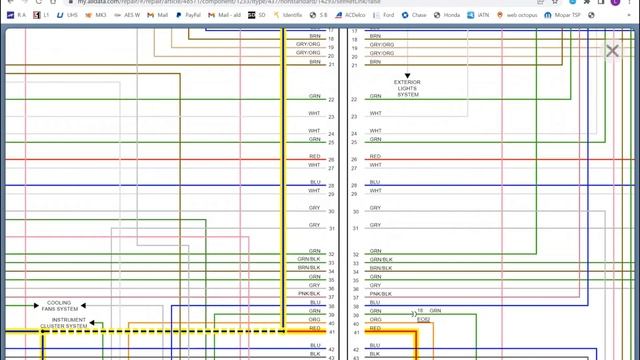Open the UHS bookmark
Viewport: 640px width, 360px height.
pyautogui.click(x=67, y=15)
